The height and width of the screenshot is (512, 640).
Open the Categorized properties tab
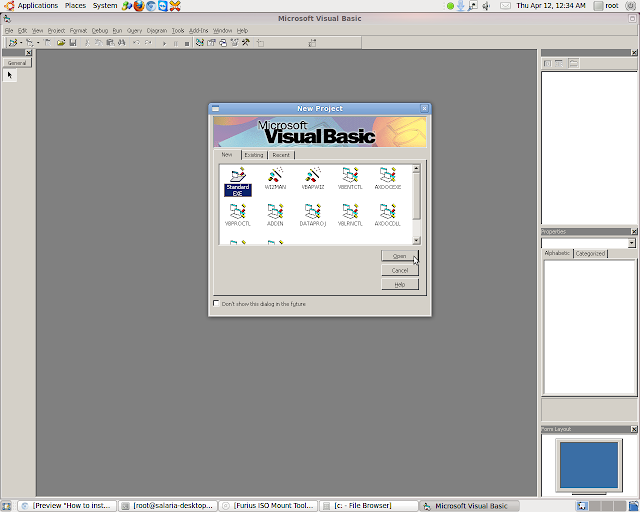click(590, 254)
